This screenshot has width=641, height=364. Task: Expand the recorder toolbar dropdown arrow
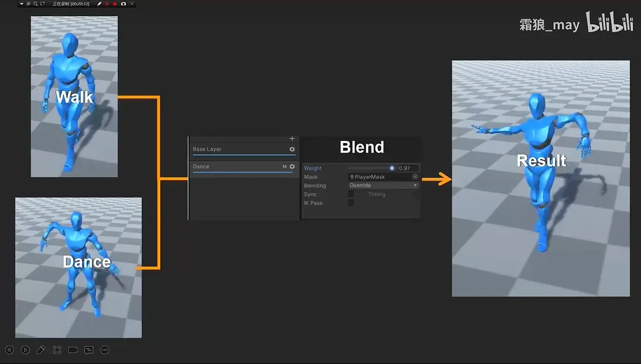pos(22,4)
